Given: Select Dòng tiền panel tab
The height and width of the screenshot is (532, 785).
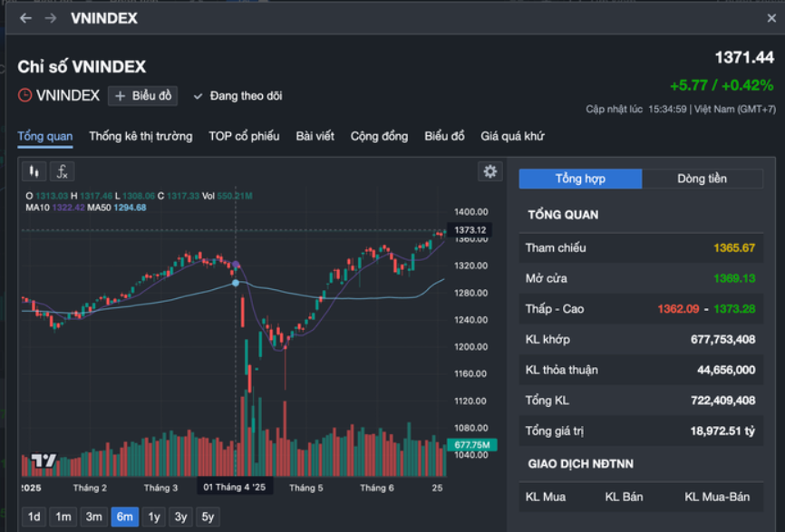Looking at the screenshot, I should (703, 179).
